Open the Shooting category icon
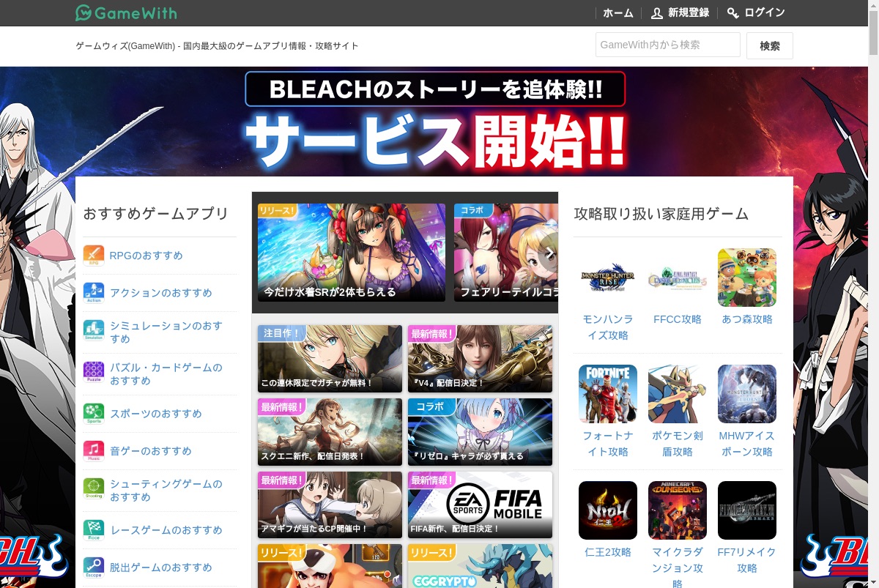Screen dimensions: 879x588 pyautogui.click(x=94, y=488)
